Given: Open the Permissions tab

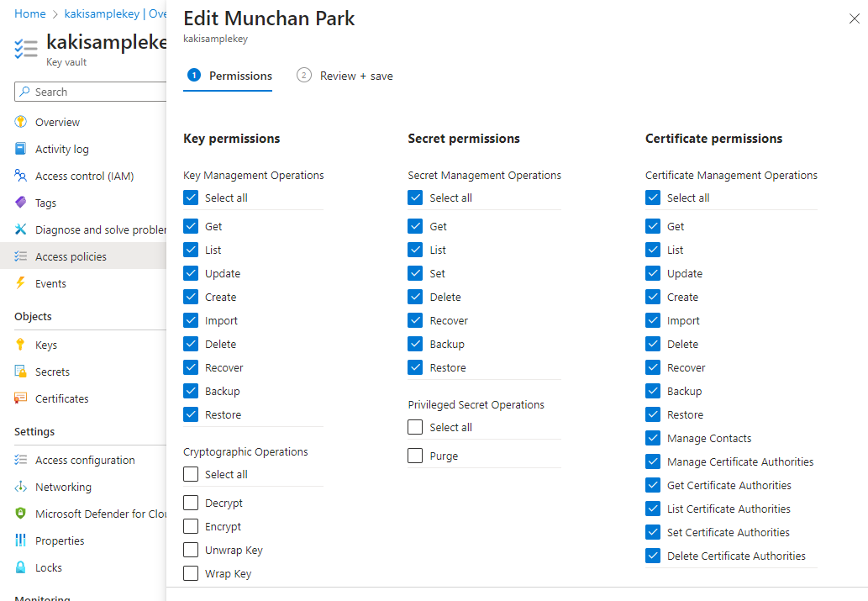Looking at the screenshot, I should tap(228, 76).
